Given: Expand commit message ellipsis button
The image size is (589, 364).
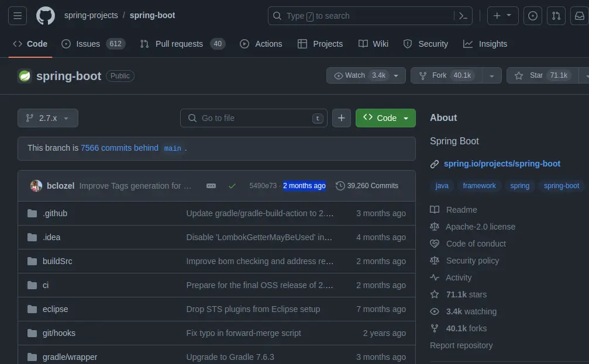Looking at the screenshot, I should click(211, 186).
